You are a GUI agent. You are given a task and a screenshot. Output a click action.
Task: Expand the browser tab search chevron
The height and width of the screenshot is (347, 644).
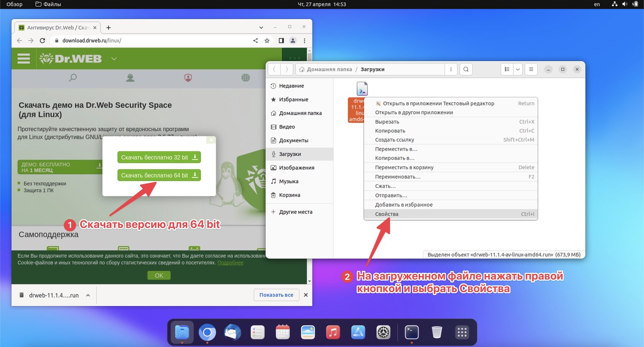point(261,28)
